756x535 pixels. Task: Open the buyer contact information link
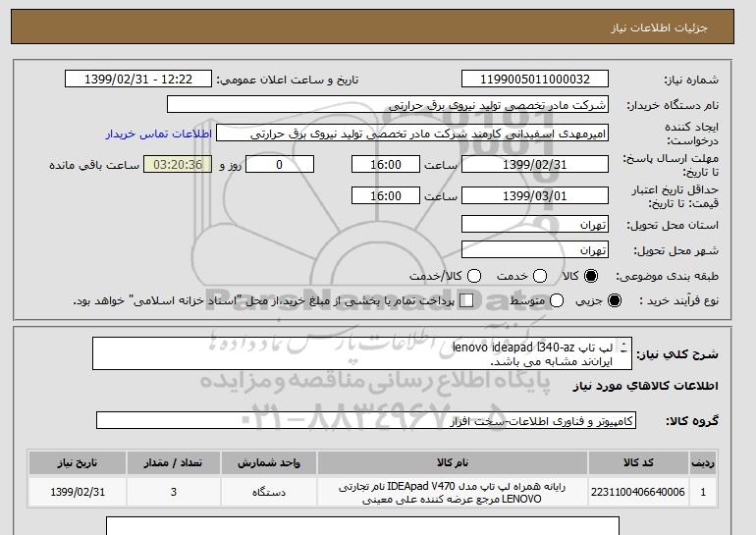tap(159, 134)
